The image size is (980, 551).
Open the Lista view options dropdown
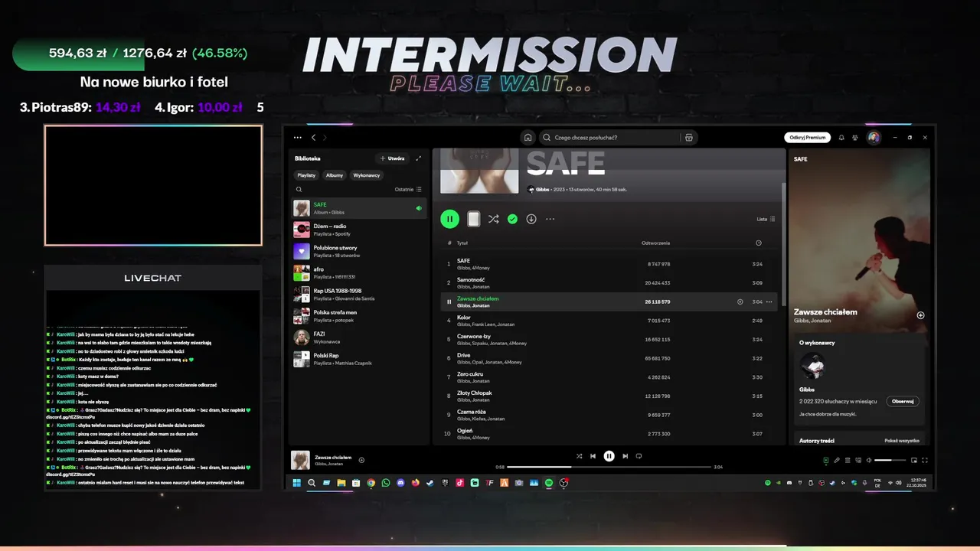766,219
